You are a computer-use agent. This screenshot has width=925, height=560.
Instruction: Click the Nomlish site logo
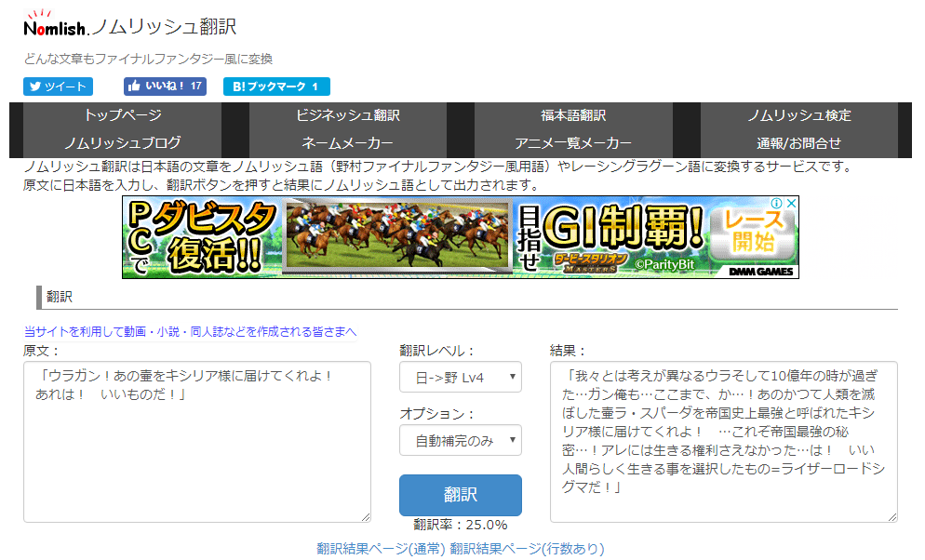(x=57, y=24)
